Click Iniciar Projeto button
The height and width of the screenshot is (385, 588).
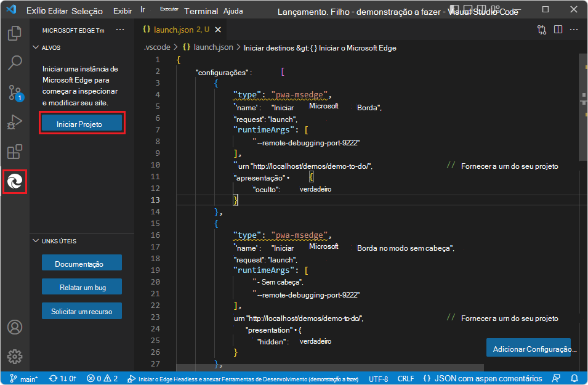[82, 123]
